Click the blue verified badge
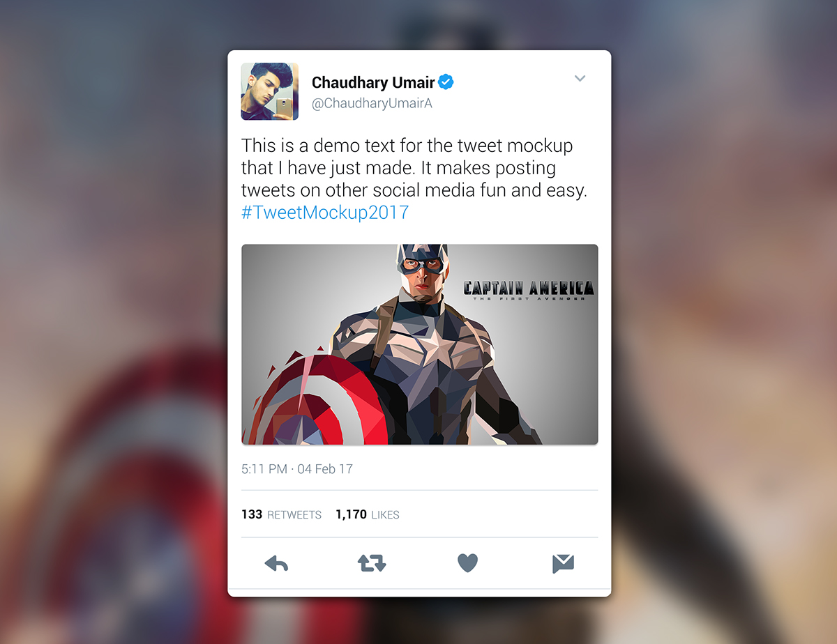Viewport: 837px width, 644px height. point(446,82)
